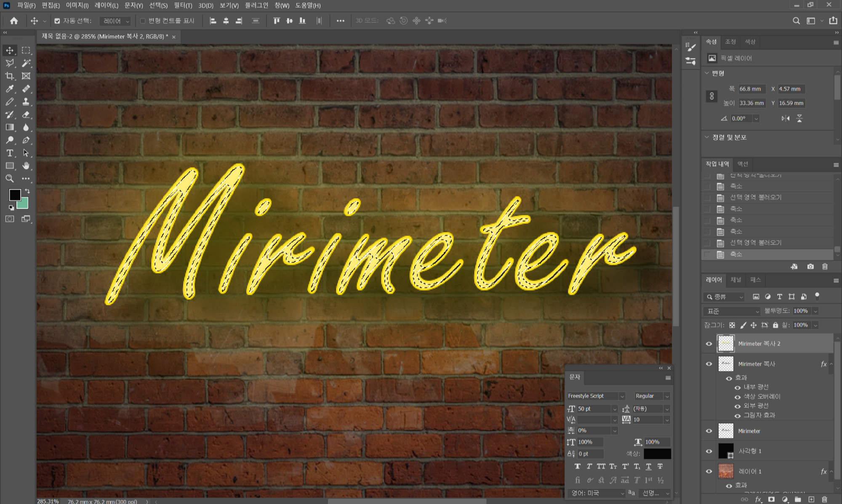Viewport: 842px width, 504px height.
Task: Switch to the 채널 tab
Action: [735, 280]
